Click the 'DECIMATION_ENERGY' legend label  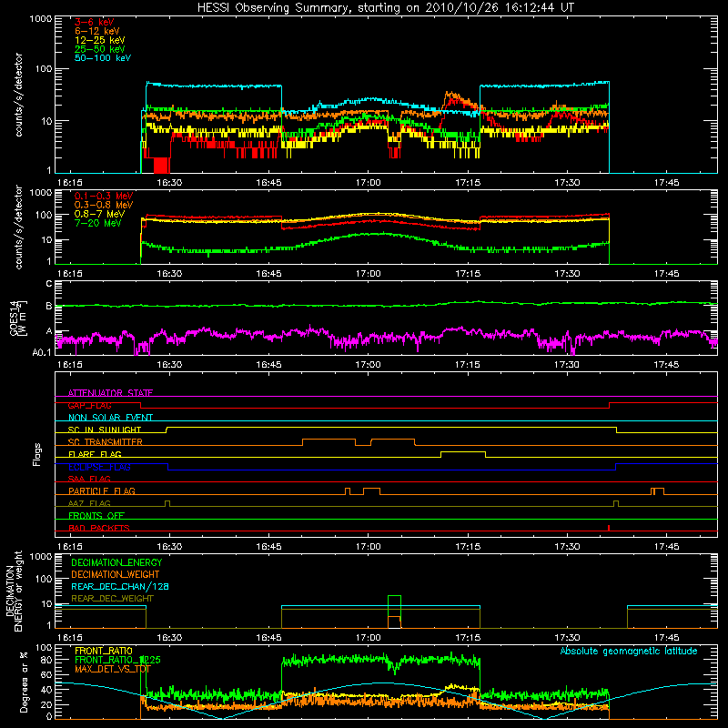coord(116,562)
